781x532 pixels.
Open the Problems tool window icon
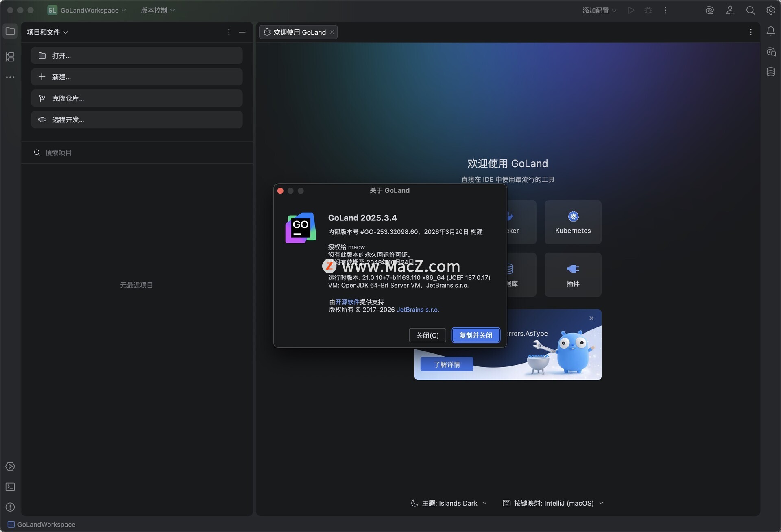[10, 507]
